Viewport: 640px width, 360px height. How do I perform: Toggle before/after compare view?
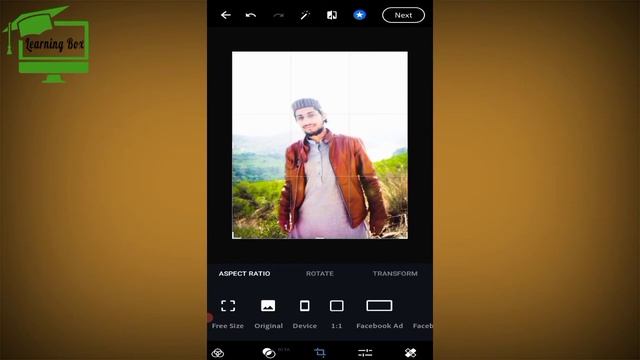click(332, 15)
